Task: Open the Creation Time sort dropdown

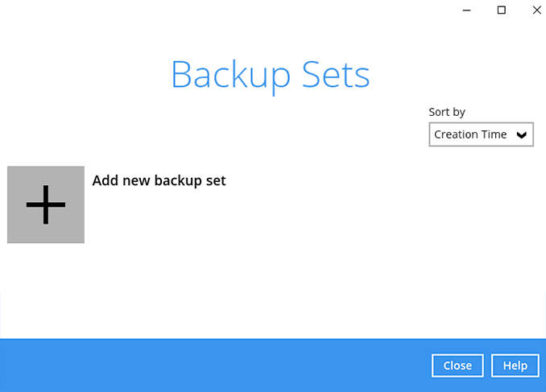Action: point(481,135)
